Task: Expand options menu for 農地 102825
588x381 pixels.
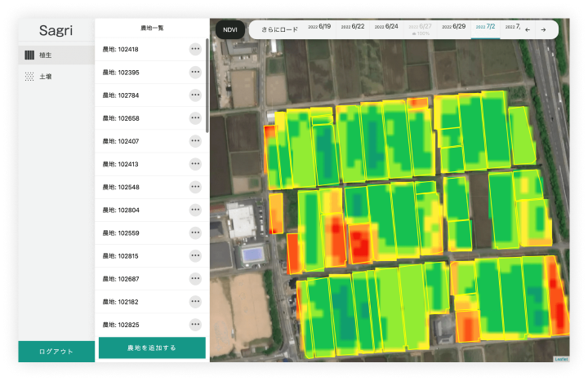Action: click(x=195, y=325)
